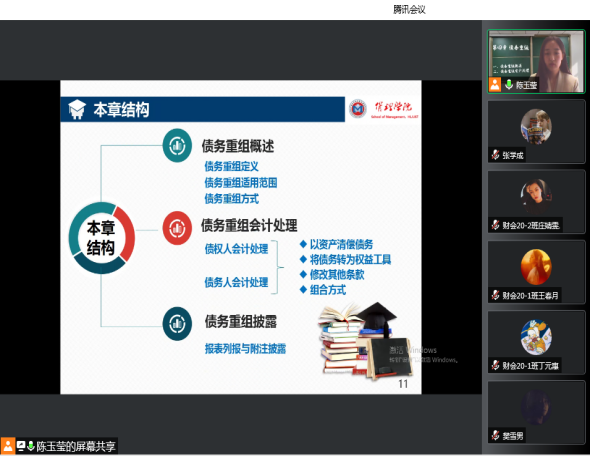Image resolution: width=590 pixels, height=456 pixels.
Task: Click the orange host icon on 陈玉莹's video
Action: [495, 84]
